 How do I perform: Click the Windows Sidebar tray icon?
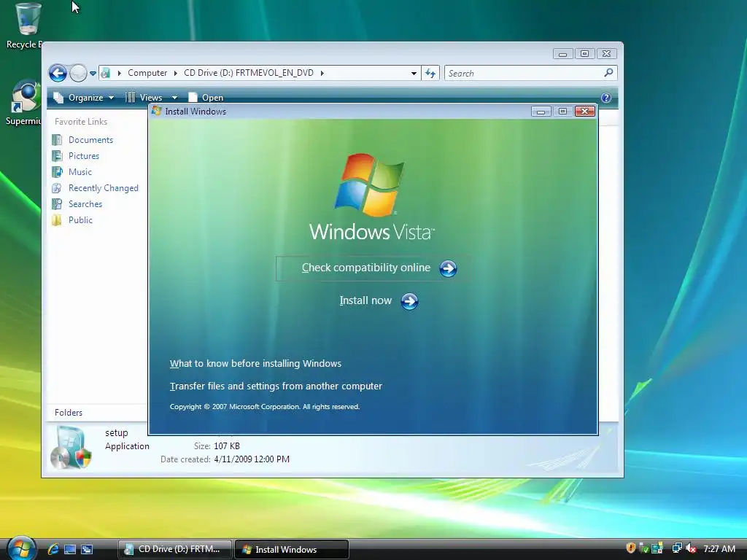point(657,548)
